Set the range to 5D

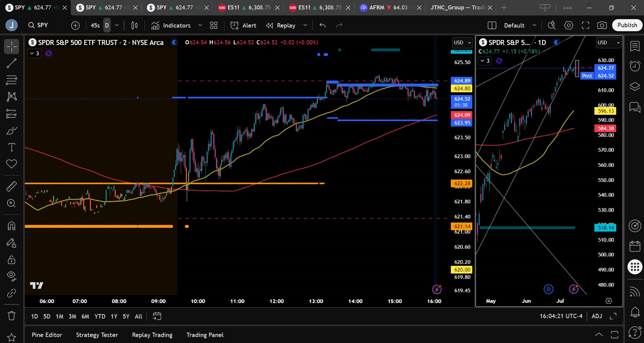[47, 316]
